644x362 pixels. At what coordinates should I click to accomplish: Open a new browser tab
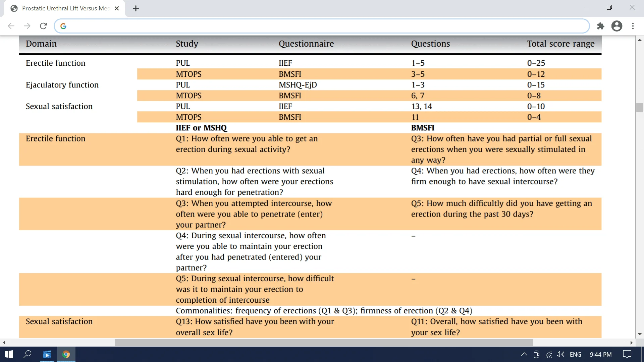coord(136,8)
